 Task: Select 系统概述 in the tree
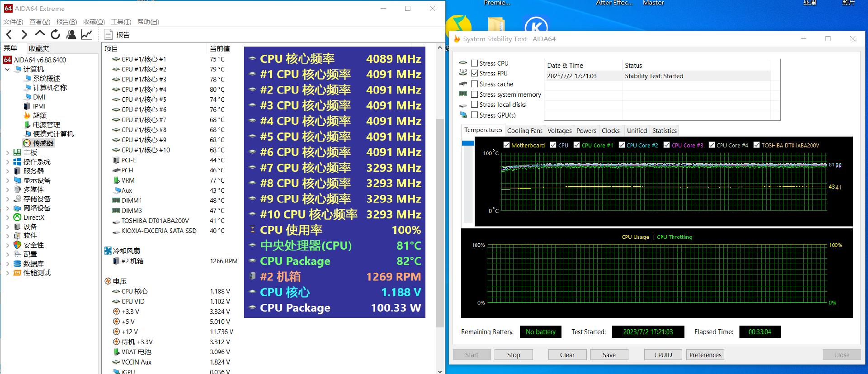coord(46,78)
